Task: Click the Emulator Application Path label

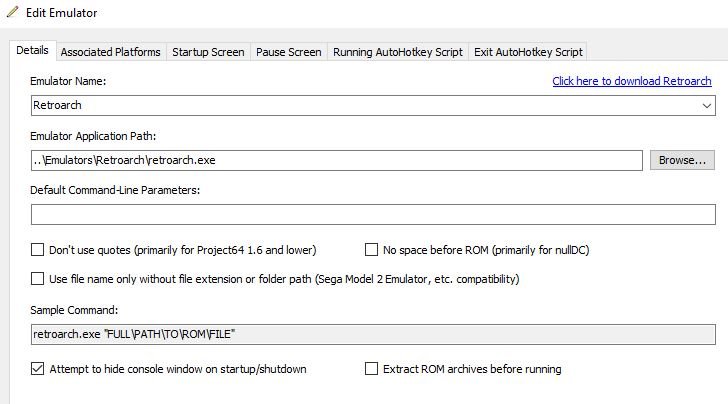Action: [93, 136]
